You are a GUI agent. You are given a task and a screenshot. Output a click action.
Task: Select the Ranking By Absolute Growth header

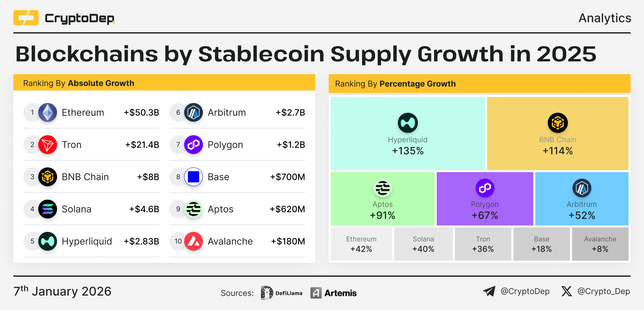[x=78, y=83]
